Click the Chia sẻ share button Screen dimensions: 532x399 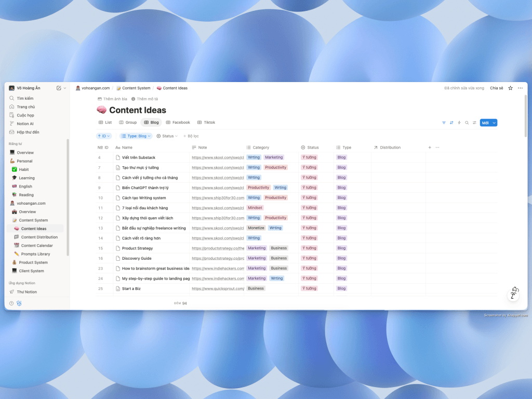496,88
